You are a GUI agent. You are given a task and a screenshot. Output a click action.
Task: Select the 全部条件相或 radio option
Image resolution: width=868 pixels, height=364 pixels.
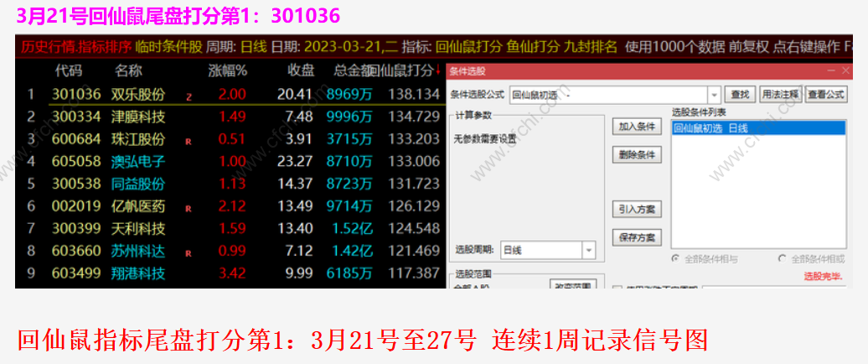pyautogui.click(x=783, y=258)
